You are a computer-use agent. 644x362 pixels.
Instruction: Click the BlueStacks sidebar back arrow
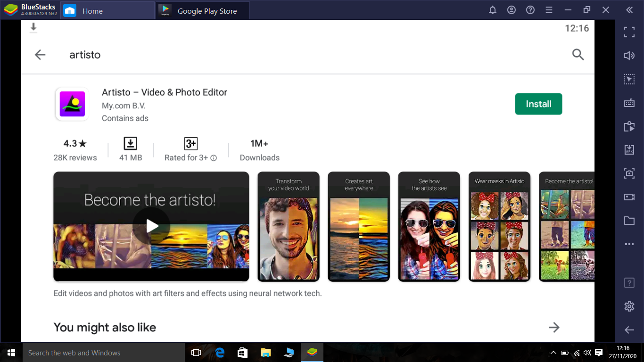(629, 330)
